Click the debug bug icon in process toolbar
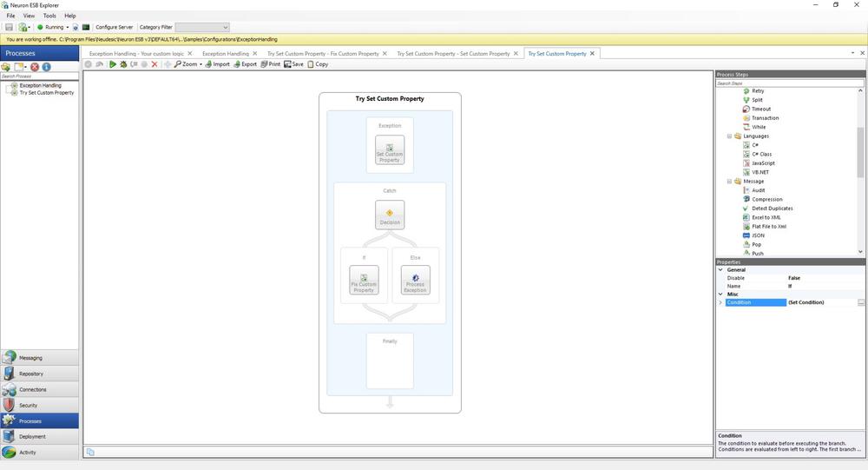 point(123,64)
